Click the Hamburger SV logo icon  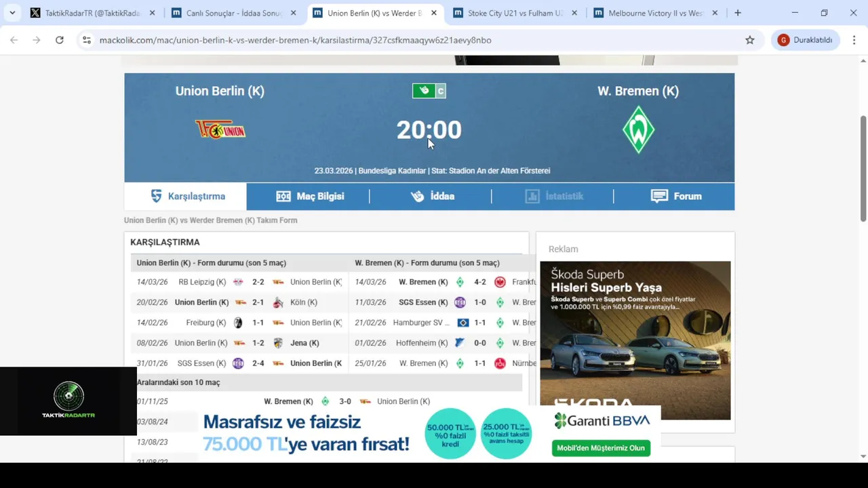pyautogui.click(x=463, y=323)
